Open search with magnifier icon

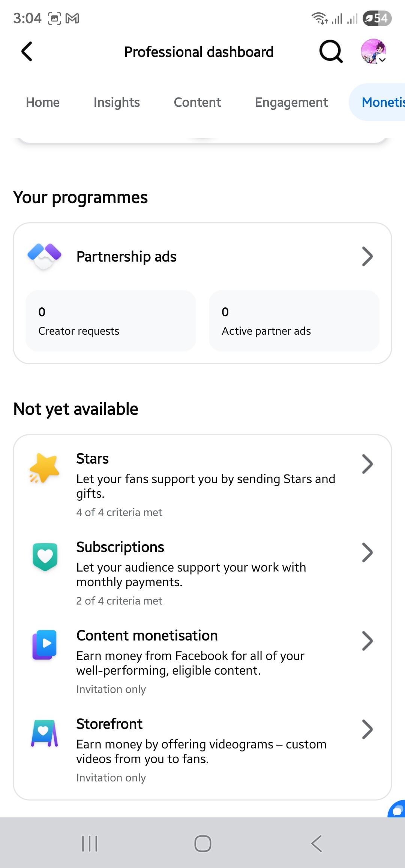[331, 51]
